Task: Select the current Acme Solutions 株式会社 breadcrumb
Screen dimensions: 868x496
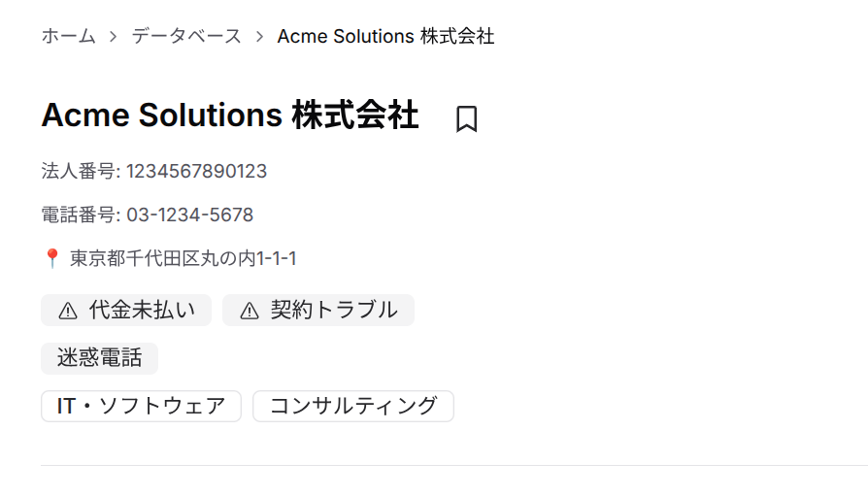Action: 385,37
